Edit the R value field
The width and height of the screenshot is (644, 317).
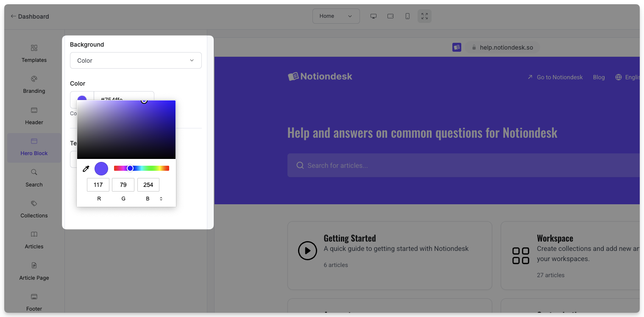(x=98, y=185)
